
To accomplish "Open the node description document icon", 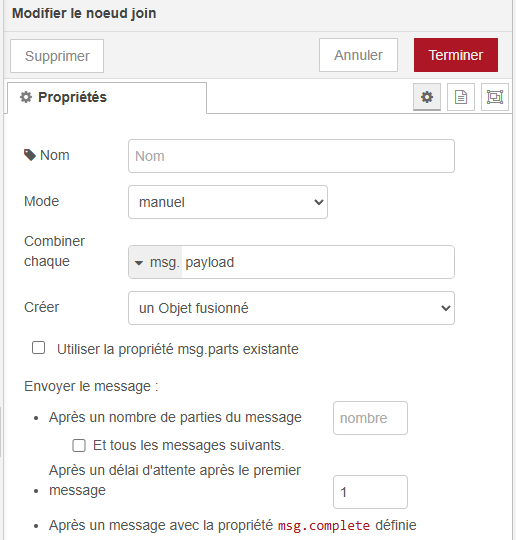I will coord(461,97).
